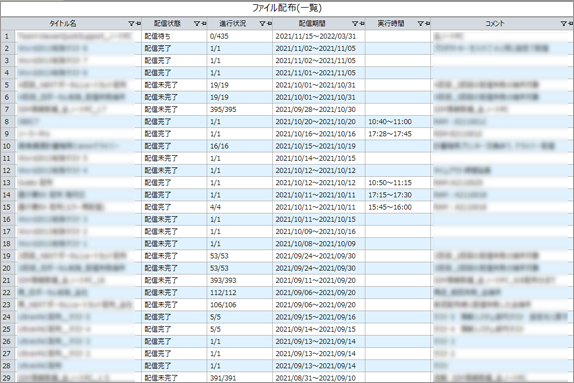
Task: Open filter for コメント column
Action: [x=564, y=24]
